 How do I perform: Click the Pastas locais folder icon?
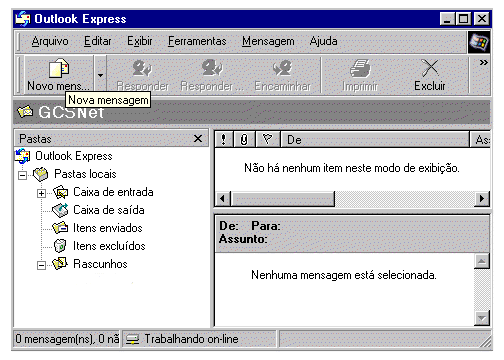(41, 174)
